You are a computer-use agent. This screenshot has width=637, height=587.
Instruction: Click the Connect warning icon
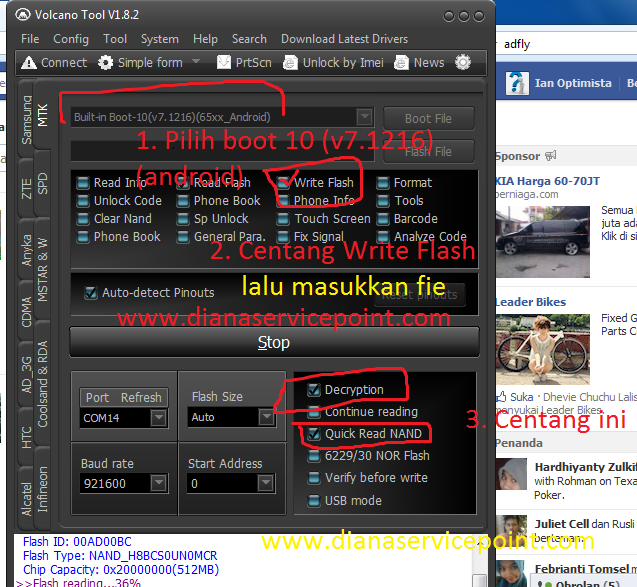click(29, 63)
